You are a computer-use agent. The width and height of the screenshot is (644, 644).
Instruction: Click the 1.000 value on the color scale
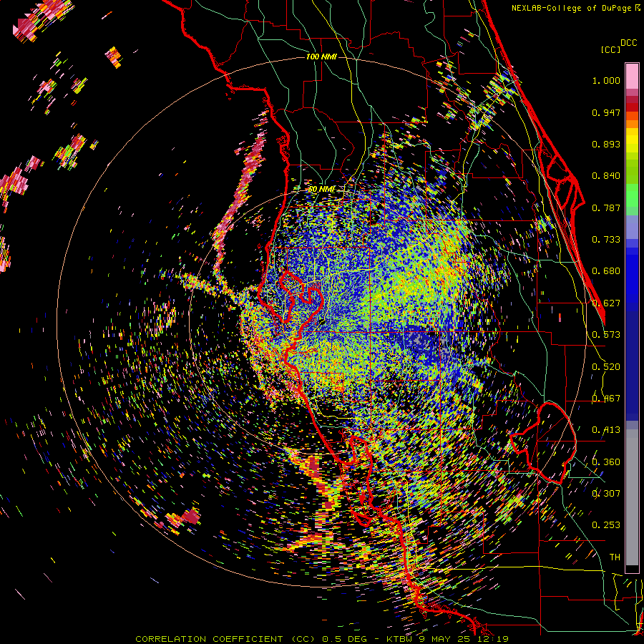606,80
